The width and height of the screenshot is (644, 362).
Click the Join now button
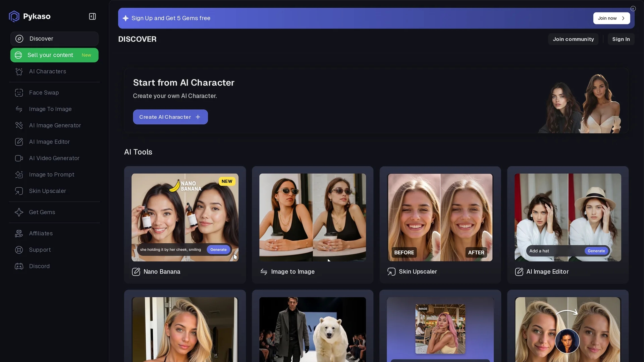click(611, 18)
